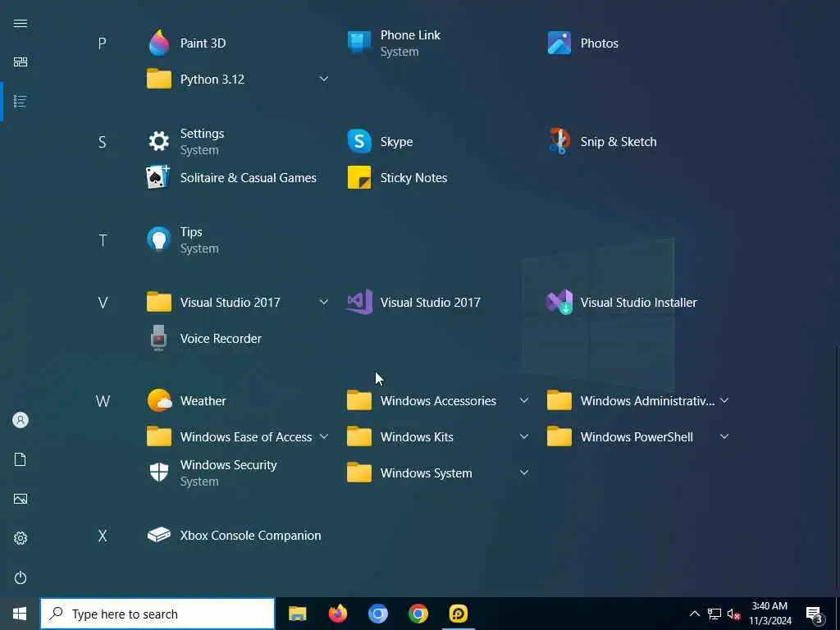Open Windows Security shield icon
Screen dimensions: 840x630
tap(159, 472)
